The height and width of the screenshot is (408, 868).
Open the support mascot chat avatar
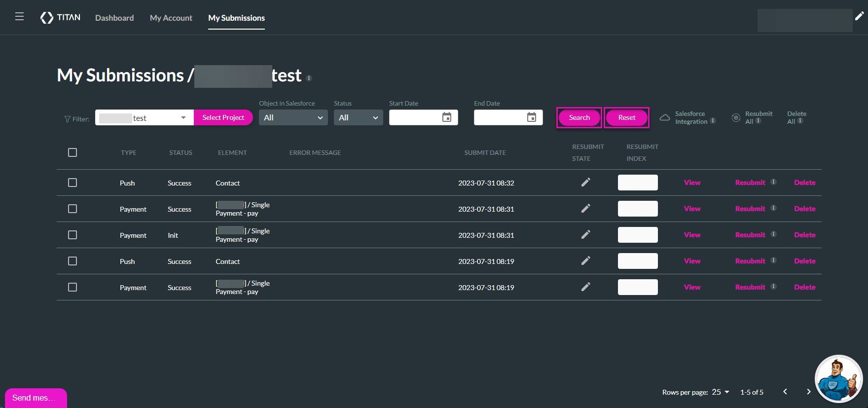pos(838,379)
